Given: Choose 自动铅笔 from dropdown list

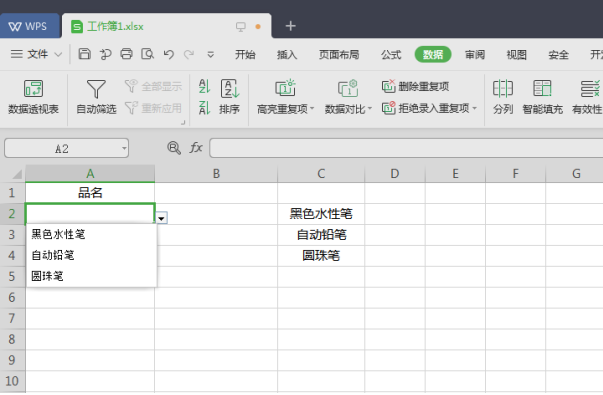Looking at the screenshot, I should point(92,255).
